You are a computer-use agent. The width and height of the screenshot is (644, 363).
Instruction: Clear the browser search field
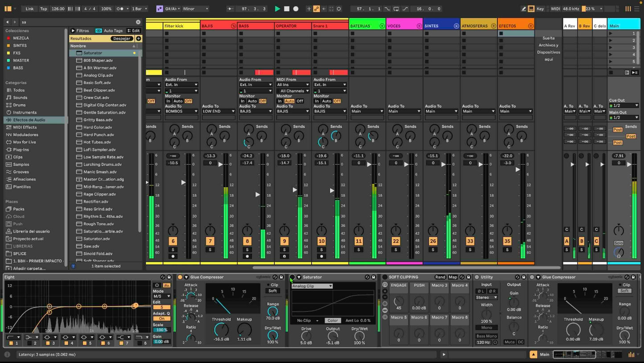[x=138, y=22]
